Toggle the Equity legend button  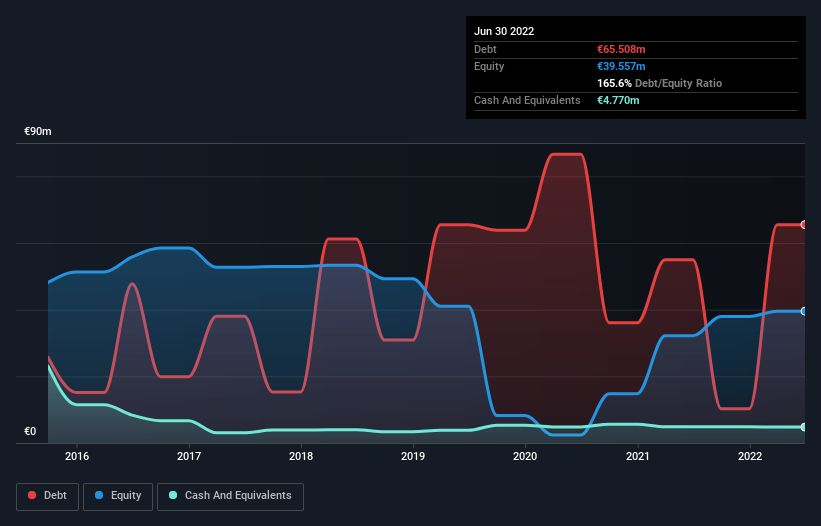coord(118,496)
